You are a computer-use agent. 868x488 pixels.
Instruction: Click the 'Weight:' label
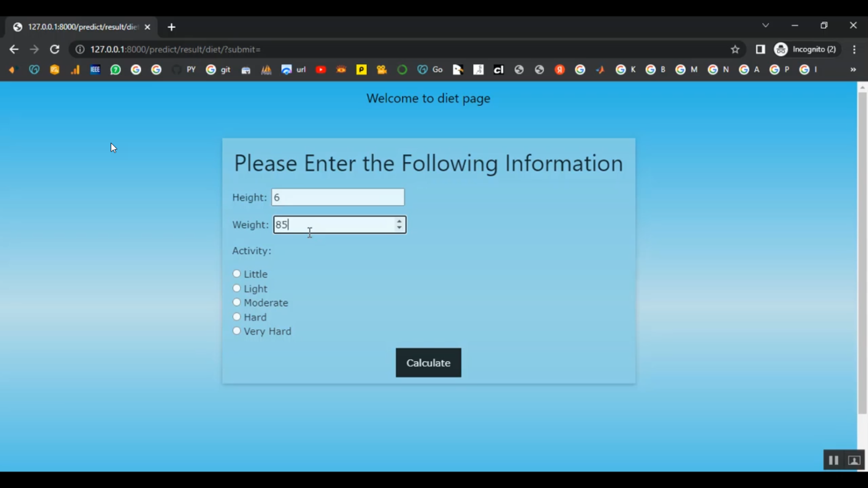(x=251, y=225)
